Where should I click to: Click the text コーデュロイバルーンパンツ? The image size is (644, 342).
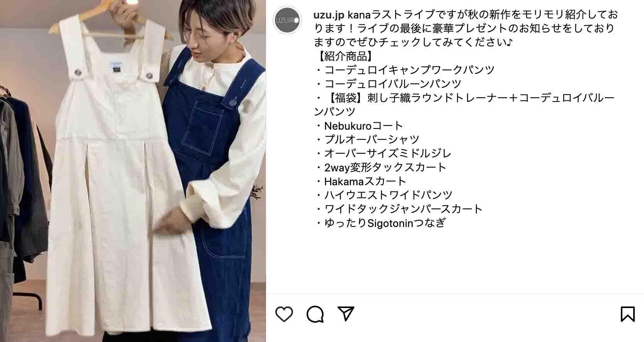point(393,84)
